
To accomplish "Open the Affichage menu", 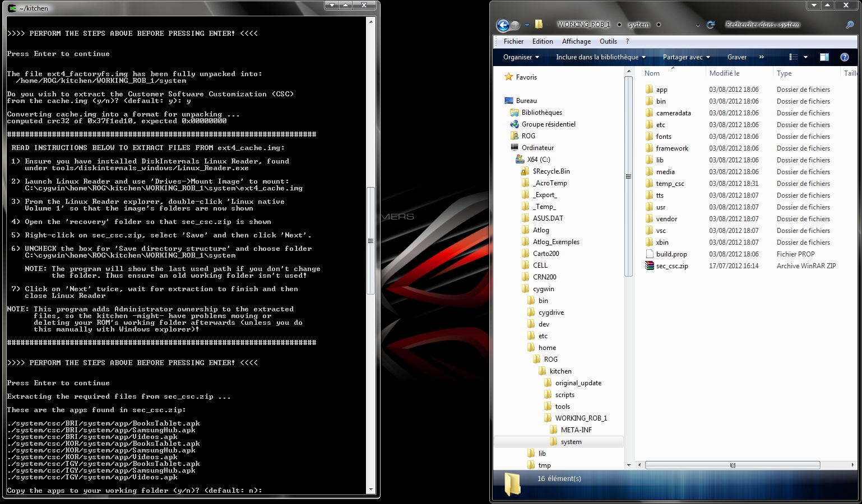I will (576, 41).
